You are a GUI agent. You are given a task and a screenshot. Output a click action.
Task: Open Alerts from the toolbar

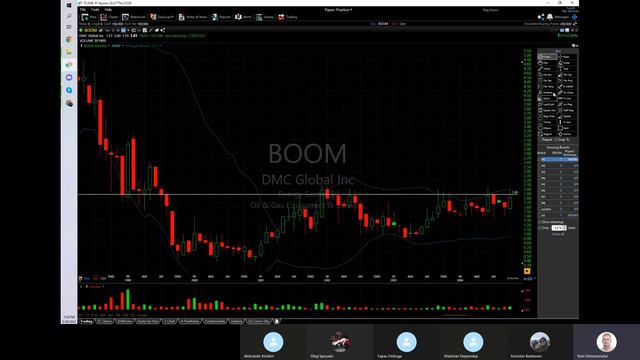tap(243, 17)
